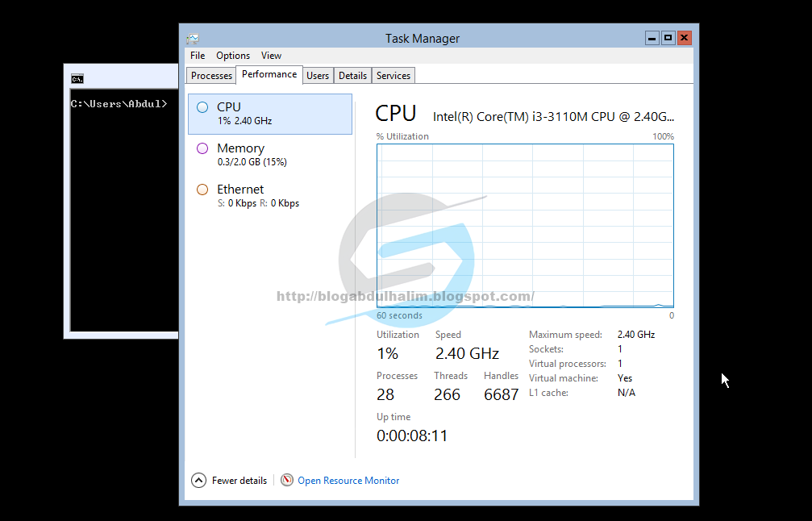Click the Utilization 1% value
This screenshot has width=812, height=521.
[387, 354]
